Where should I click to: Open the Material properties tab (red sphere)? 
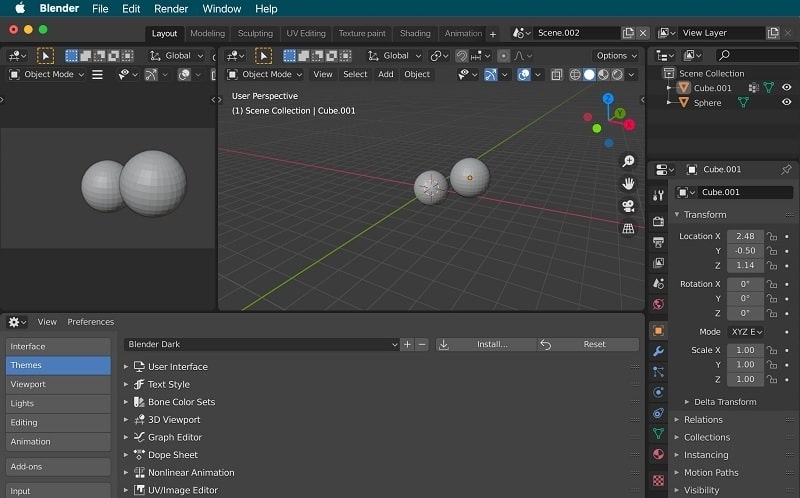point(658,454)
